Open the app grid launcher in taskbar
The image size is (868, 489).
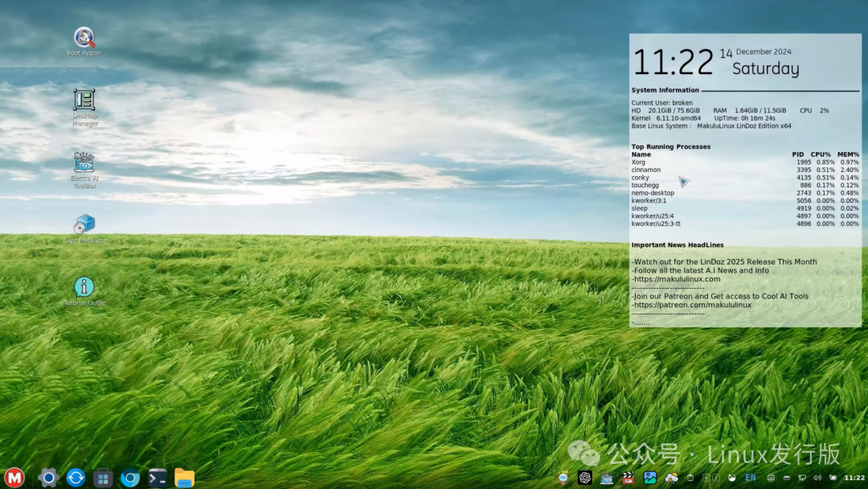[102, 478]
